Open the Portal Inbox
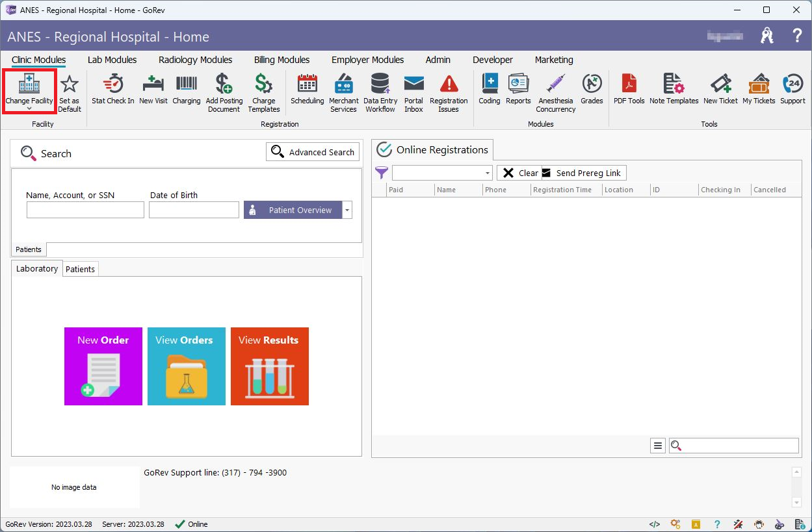Viewport: 812px width, 532px height. [x=413, y=92]
